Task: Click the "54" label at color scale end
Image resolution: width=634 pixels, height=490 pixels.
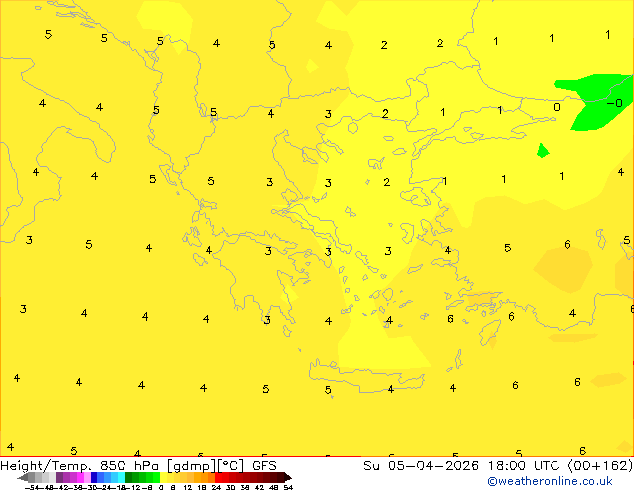Action: coord(288,487)
